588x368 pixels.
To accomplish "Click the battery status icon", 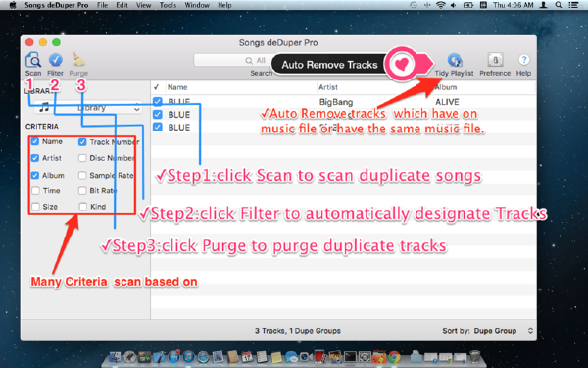I will [468, 5].
